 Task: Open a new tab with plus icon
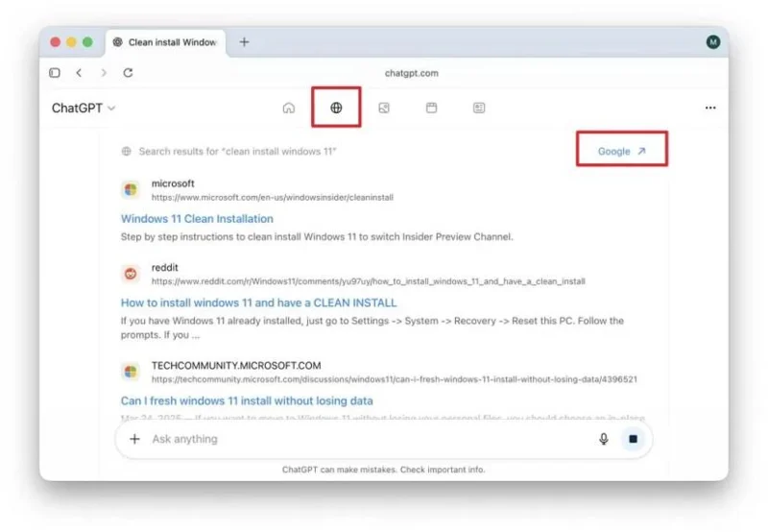tap(244, 42)
